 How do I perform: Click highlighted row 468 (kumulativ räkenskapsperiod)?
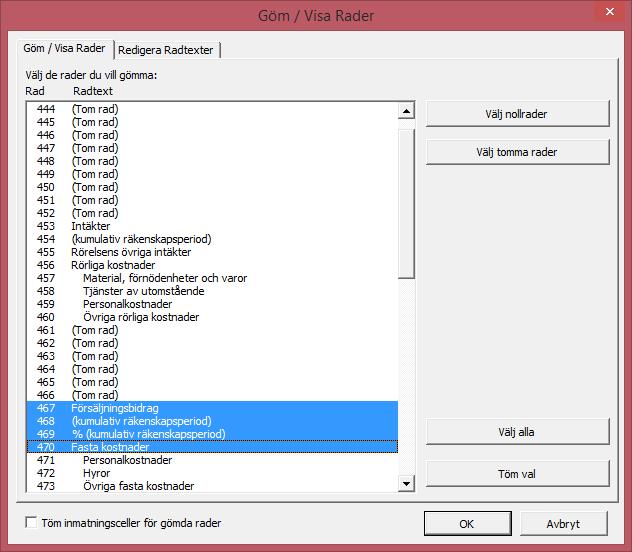click(212, 421)
